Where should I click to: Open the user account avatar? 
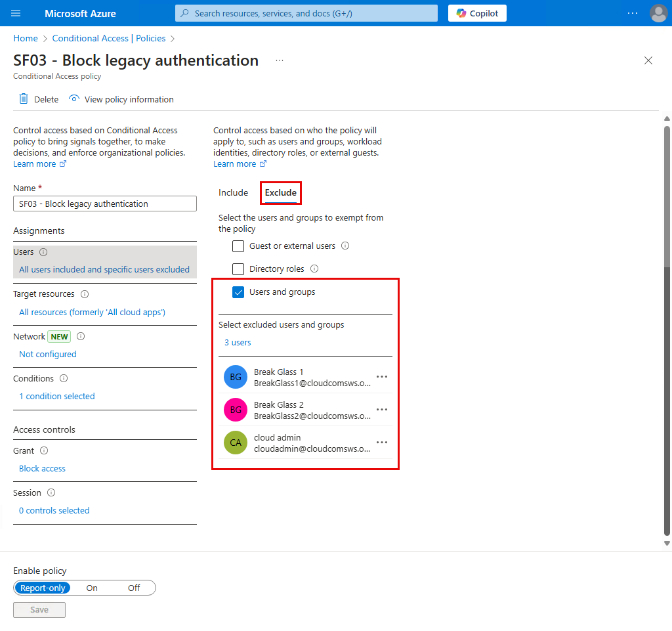658,13
